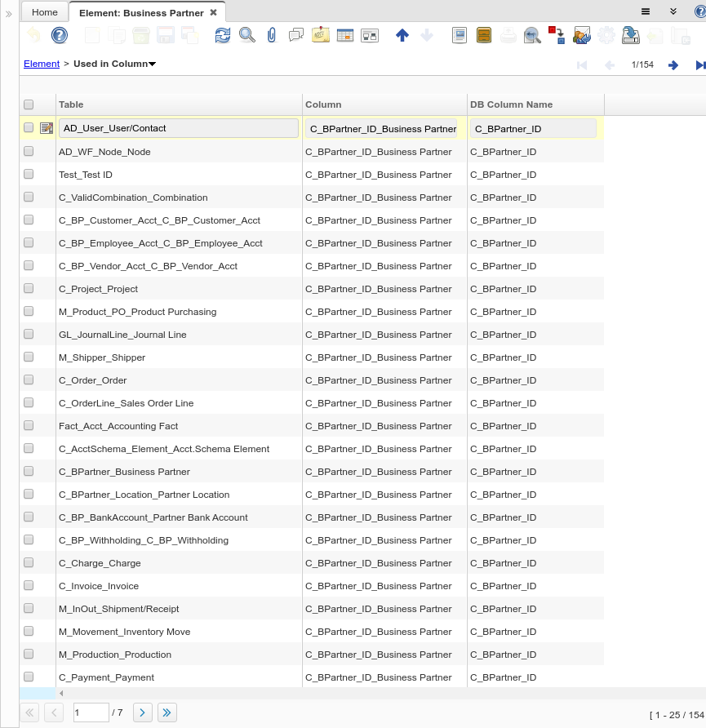
Task: Open the Attachment paperclip tool
Action: (x=272, y=35)
